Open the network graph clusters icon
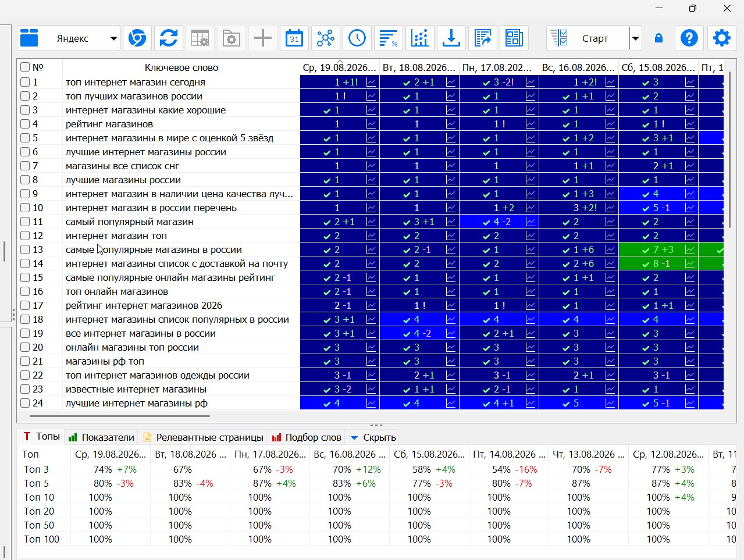 pyautogui.click(x=326, y=38)
